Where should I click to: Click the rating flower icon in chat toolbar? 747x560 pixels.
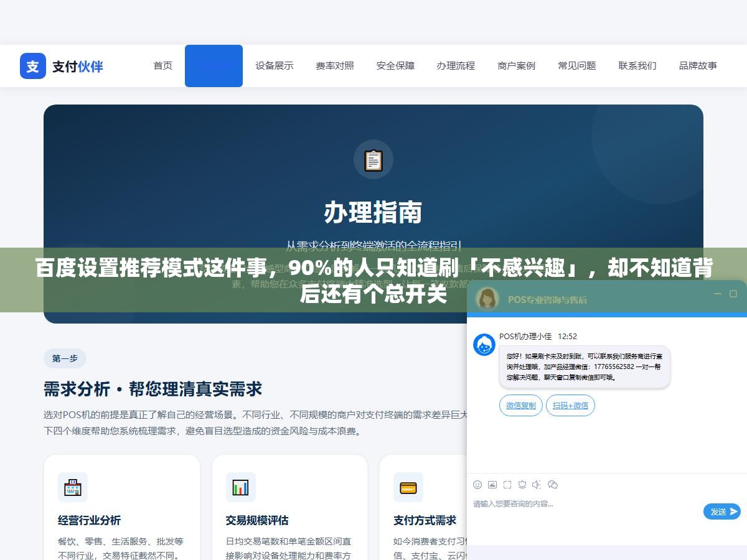click(522, 484)
